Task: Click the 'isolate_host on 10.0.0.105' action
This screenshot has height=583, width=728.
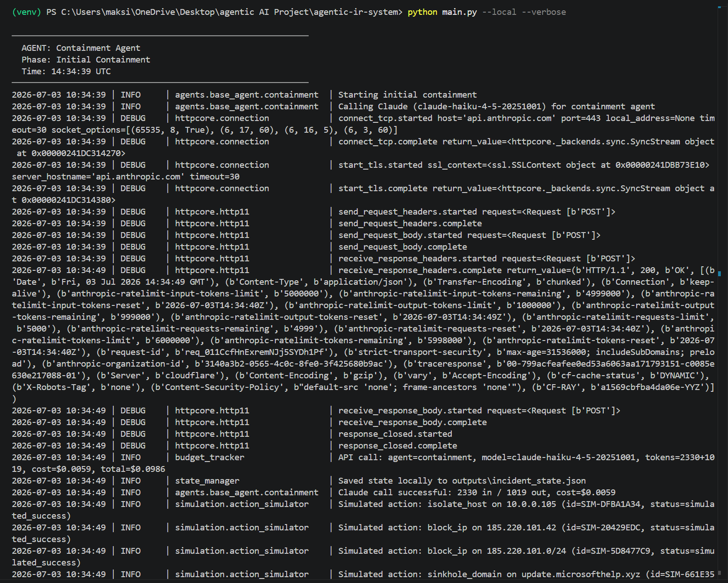Action: tap(492, 504)
